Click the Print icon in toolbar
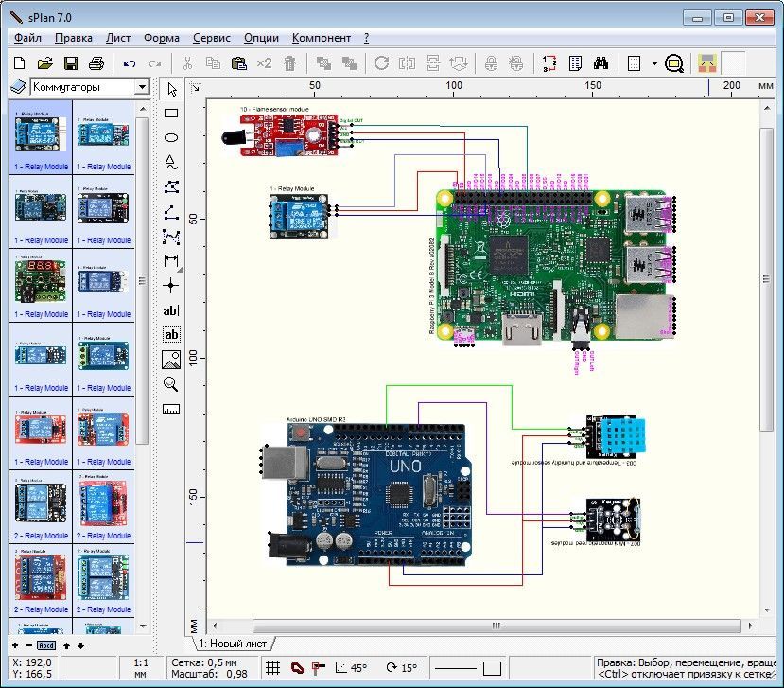The height and width of the screenshot is (688, 784). [x=96, y=63]
